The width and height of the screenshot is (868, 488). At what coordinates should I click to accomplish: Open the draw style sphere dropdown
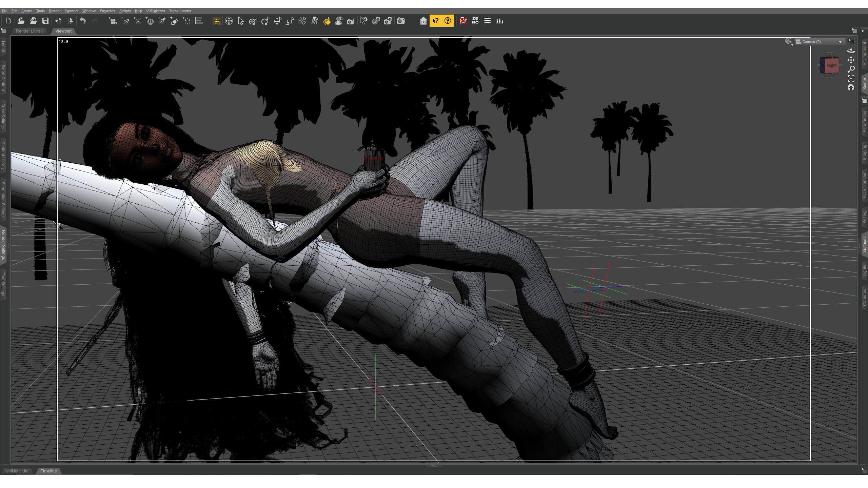click(789, 42)
